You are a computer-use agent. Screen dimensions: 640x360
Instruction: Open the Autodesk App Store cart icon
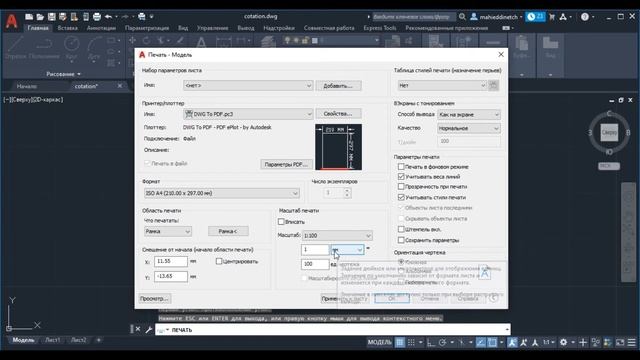(552, 17)
